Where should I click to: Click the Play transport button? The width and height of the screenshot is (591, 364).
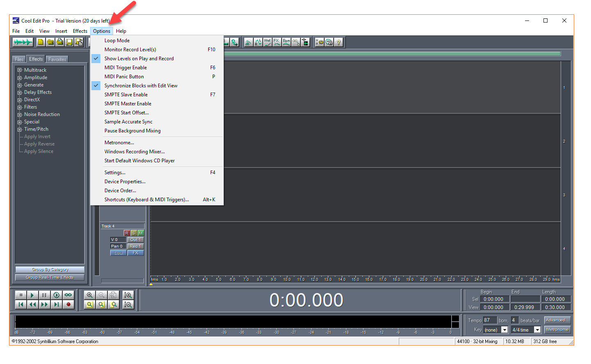32,295
